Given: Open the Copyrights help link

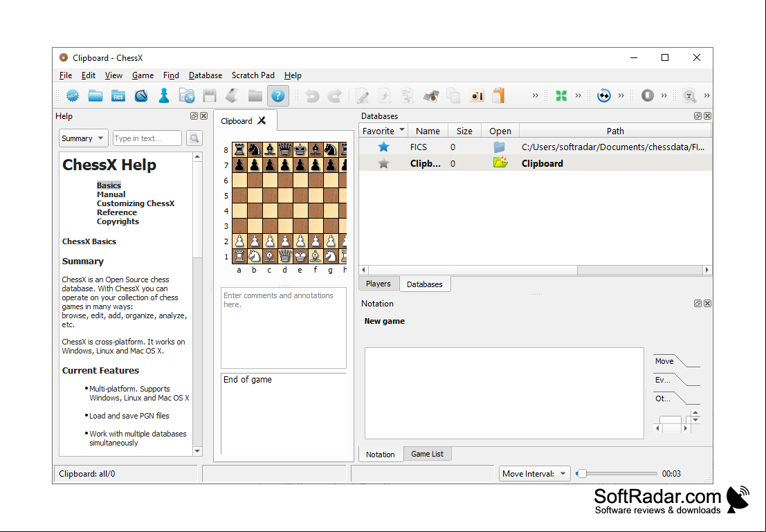Looking at the screenshot, I should (118, 221).
